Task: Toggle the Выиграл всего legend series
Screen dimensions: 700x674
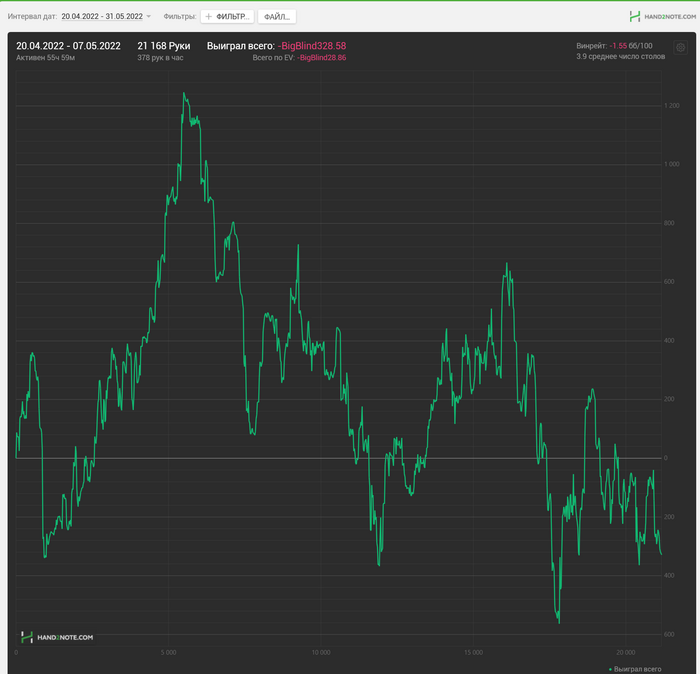Action: pyautogui.click(x=635, y=669)
